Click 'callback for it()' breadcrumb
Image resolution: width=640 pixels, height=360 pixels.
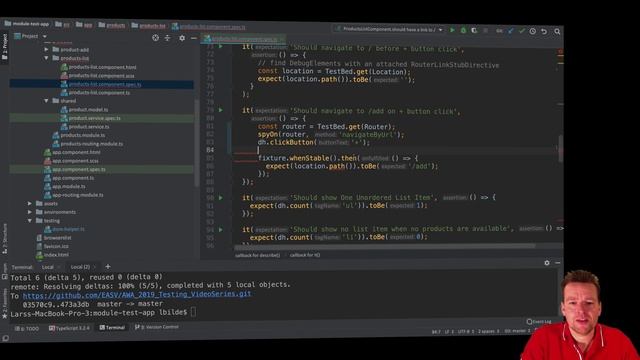pyautogui.click(x=305, y=255)
